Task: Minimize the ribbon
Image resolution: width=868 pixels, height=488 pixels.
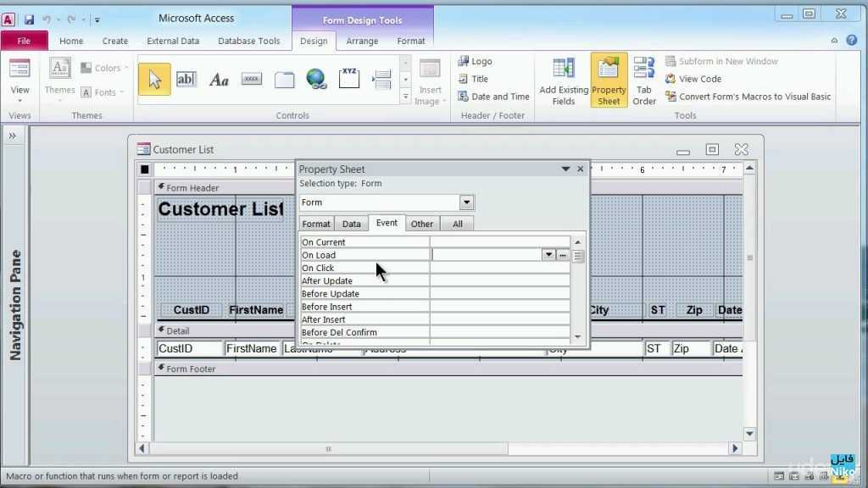Action: coord(834,41)
